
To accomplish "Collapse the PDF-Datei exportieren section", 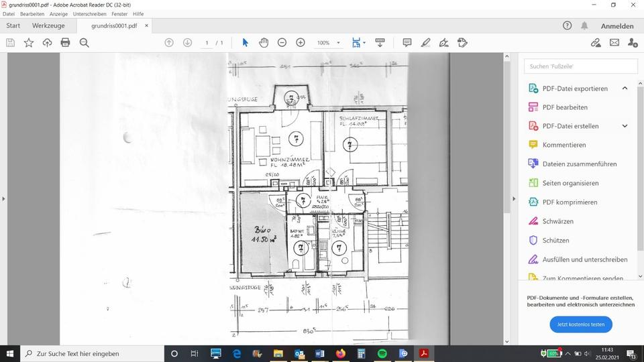I will [x=625, y=88].
